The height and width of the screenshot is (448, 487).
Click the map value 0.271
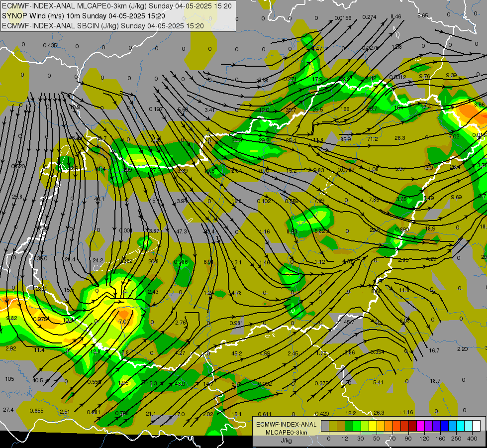point(290,79)
